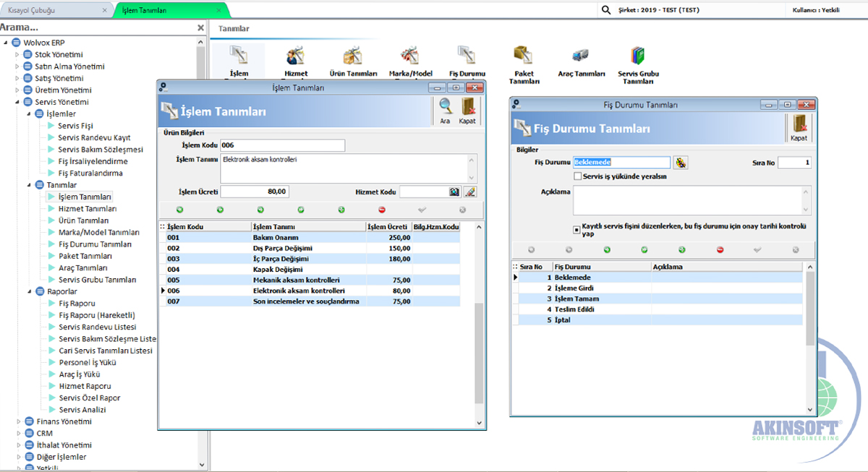Toggle the 'Kayıtlı servis fişini düzenlerken' checkbox

click(578, 230)
